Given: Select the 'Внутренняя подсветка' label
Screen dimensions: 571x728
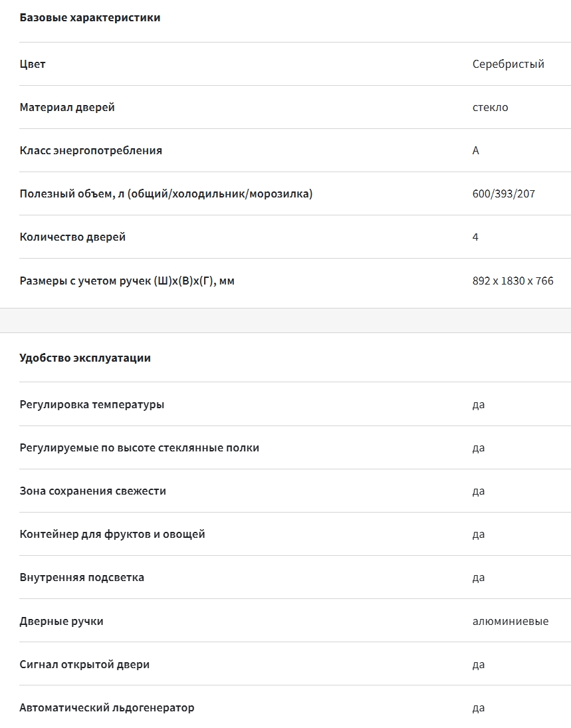Looking at the screenshot, I should pos(82,577).
